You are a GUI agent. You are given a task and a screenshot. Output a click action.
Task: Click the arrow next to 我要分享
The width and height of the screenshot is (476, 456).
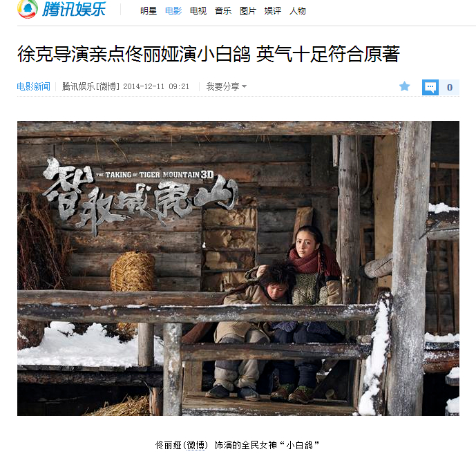(244, 87)
